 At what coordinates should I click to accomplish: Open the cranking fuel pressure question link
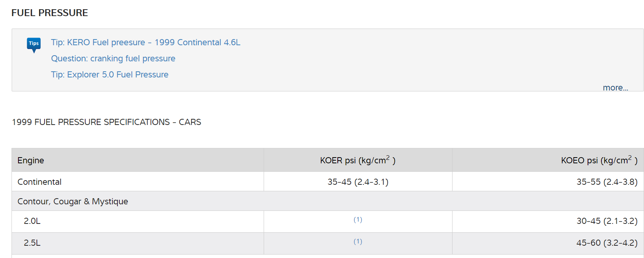(113, 58)
